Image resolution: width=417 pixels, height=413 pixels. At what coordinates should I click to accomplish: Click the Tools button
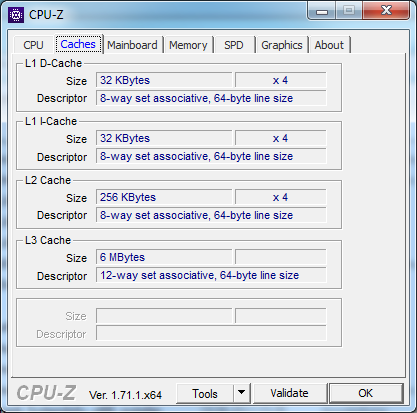point(205,394)
